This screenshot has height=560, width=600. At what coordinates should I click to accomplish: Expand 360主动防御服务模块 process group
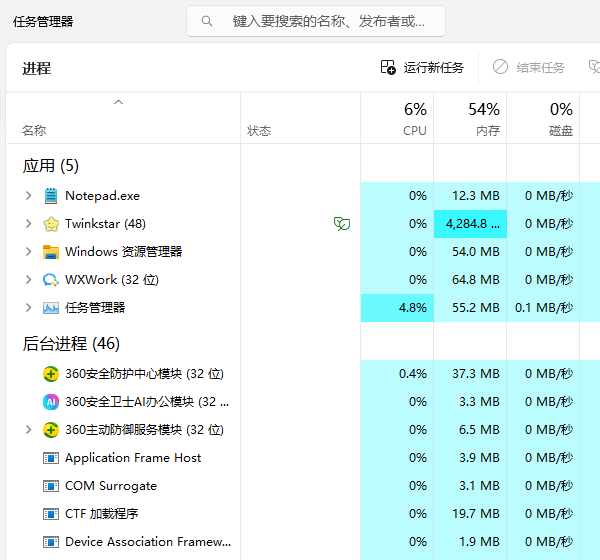tap(28, 430)
